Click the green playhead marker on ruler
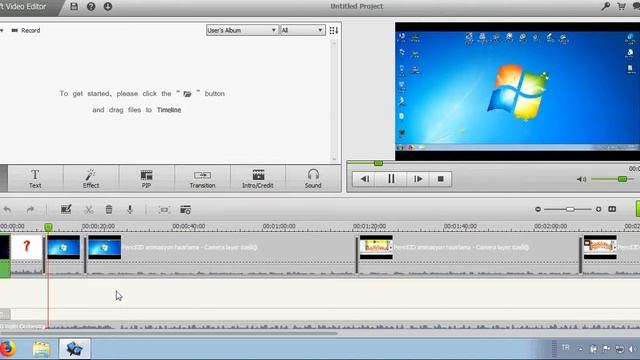This screenshot has width=640, height=360. click(x=48, y=227)
